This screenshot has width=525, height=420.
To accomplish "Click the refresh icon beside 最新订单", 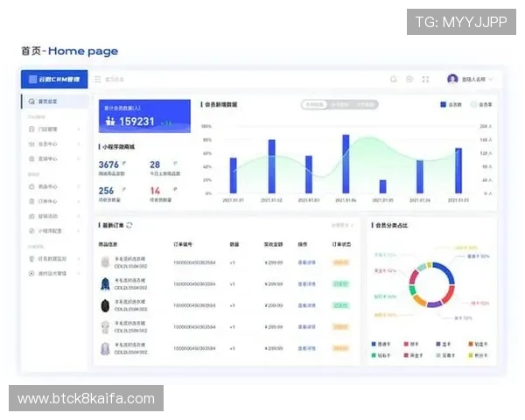I will pyautogui.click(x=130, y=226).
